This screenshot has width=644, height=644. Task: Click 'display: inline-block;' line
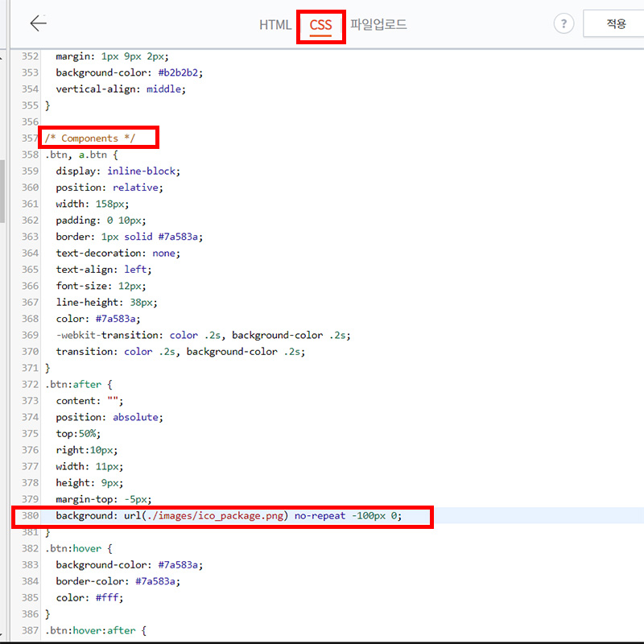click(118, 171)
